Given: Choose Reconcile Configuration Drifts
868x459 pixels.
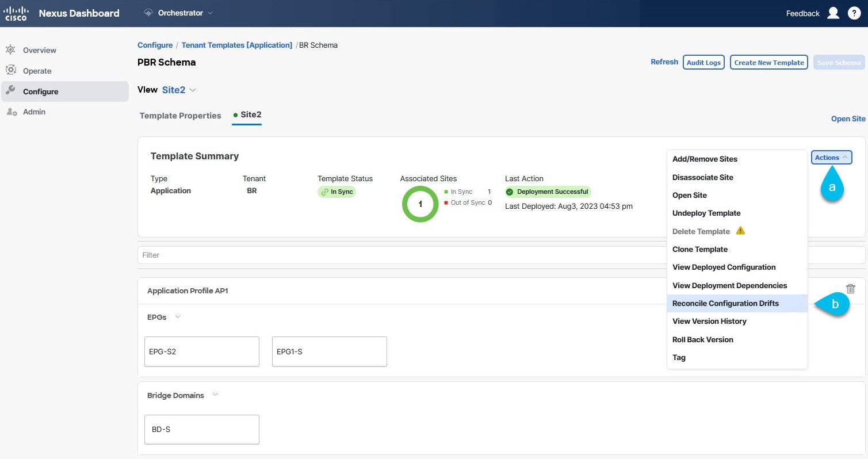Looking at the screenshot, I should (x=737, y=303).
